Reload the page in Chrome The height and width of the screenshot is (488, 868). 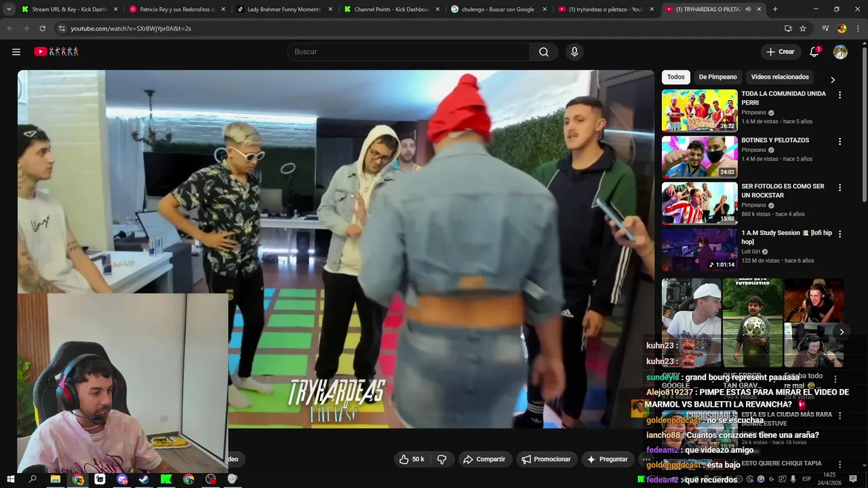[42, 28]
